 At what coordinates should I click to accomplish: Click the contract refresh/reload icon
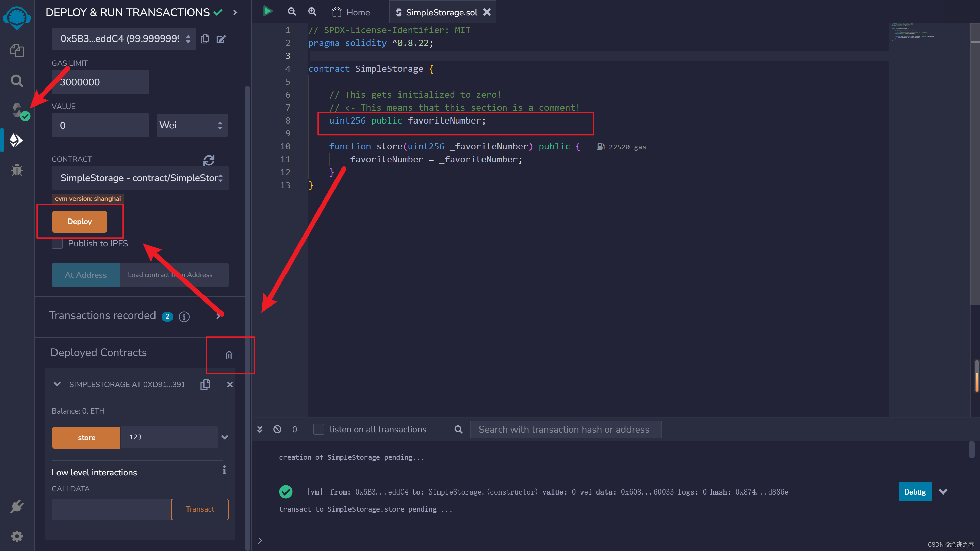(209, 160)
